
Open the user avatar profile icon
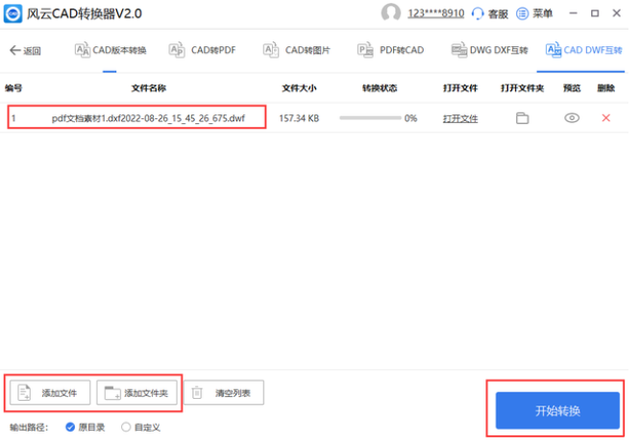[x=391, y=13]
